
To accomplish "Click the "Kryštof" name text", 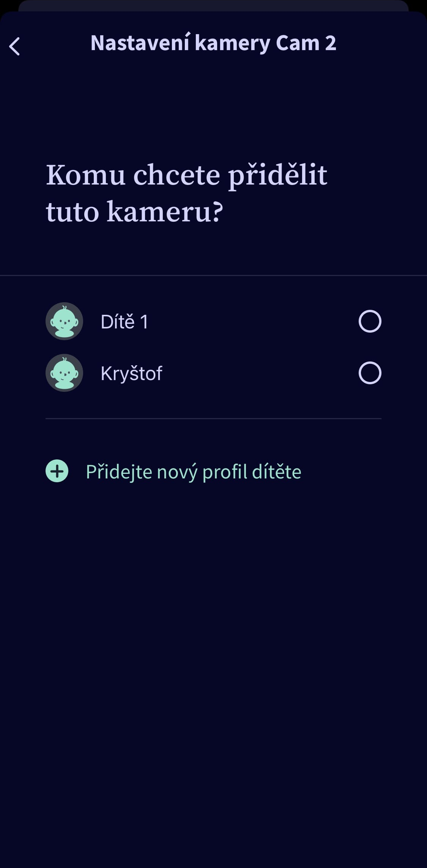I will click(131, 374).
